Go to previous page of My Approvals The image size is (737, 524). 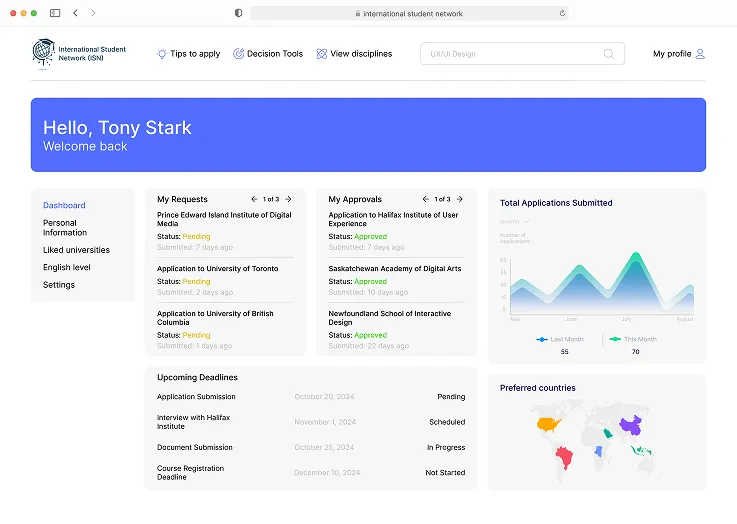coord(425,199)
